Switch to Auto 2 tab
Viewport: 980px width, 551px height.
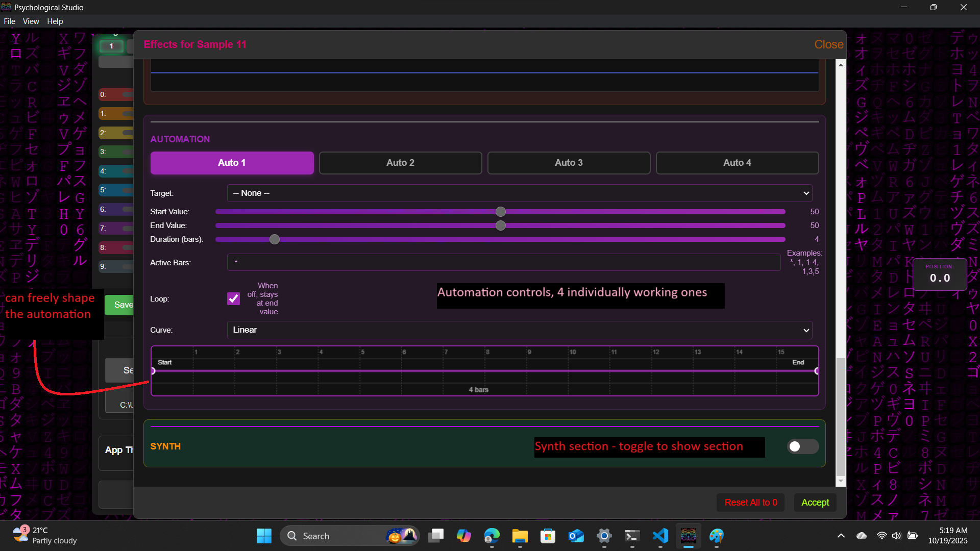[400, 163]
